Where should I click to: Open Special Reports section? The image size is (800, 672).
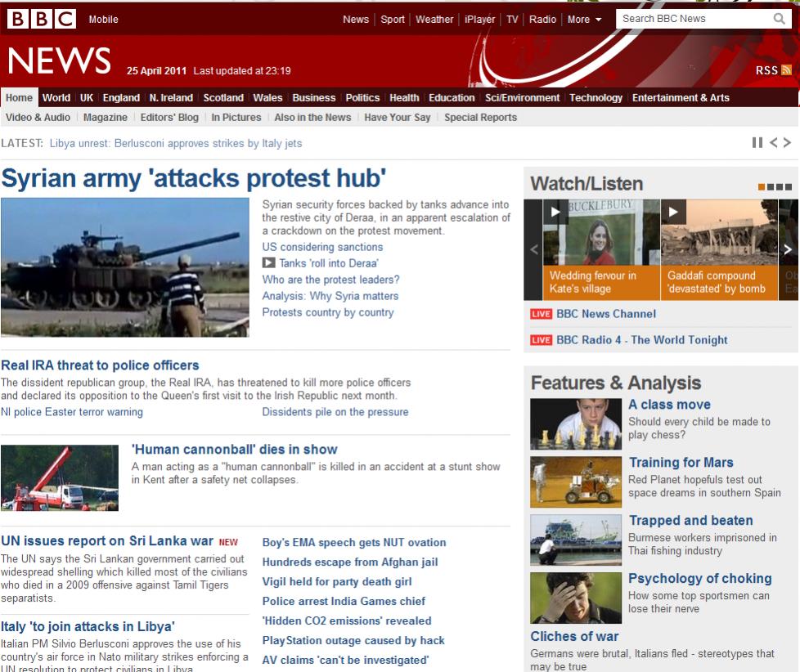(x=481, y=117)
